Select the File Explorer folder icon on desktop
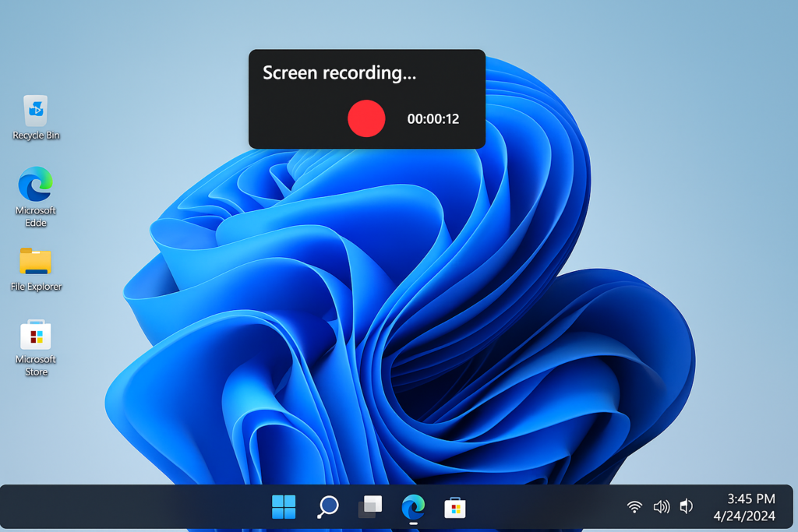The width and height of the screenshot is (798, 532). click(36, 261)
